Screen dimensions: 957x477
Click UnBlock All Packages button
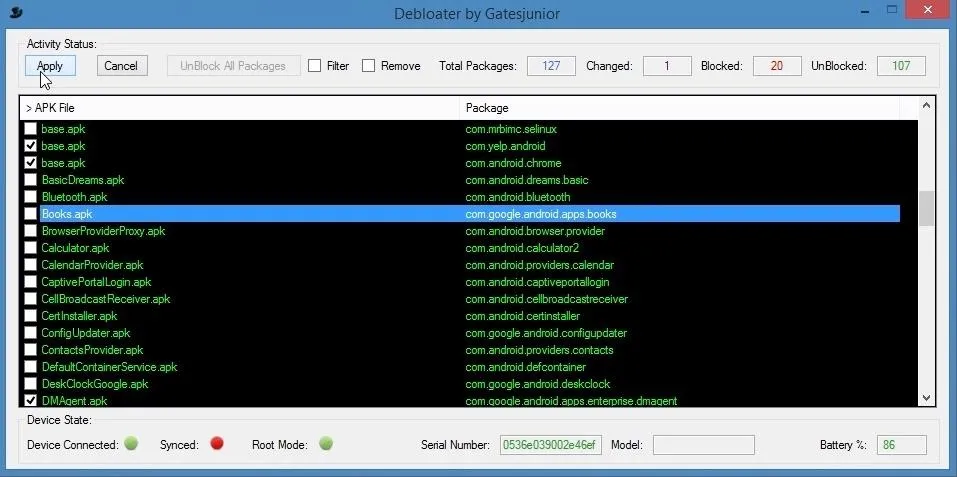pyautogui.click(x=234, y=66)
